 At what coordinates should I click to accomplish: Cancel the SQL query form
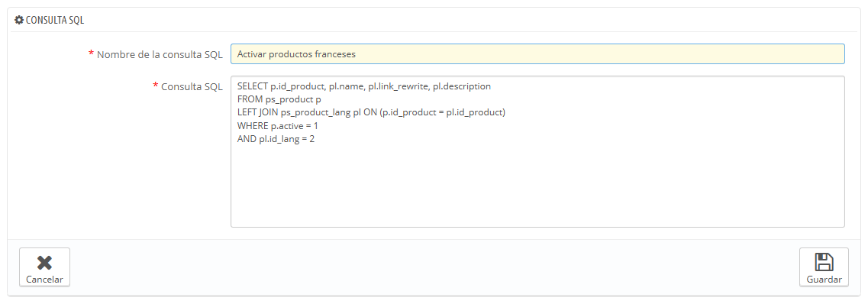44,267
